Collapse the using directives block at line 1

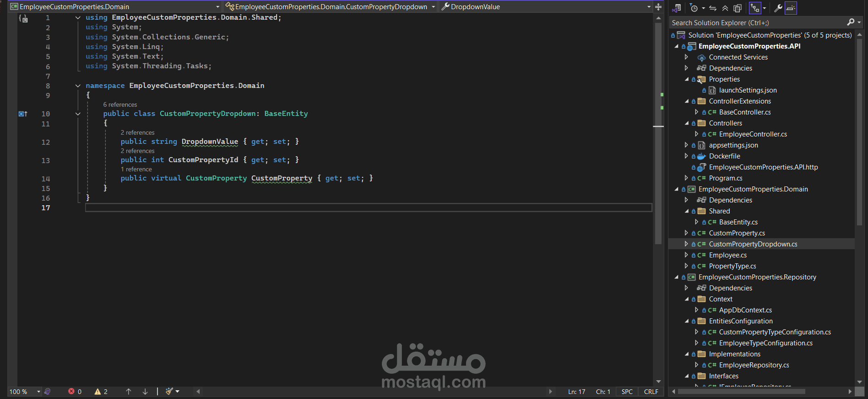pos(78,17)
